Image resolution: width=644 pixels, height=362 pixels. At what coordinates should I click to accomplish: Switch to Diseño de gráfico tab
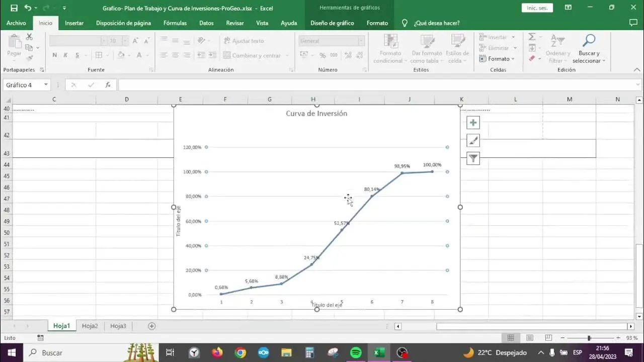pyautogui.click(x=332, y=23)
